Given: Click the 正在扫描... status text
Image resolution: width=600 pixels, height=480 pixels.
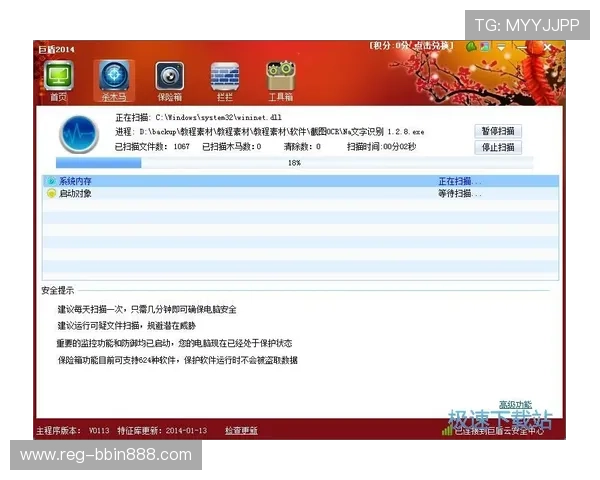Looking at the screenshot, I should (460, 181).
